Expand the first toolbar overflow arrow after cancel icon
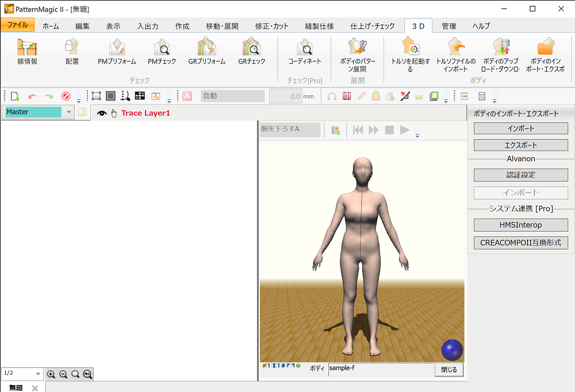575x392 pixels. point(78,101)
